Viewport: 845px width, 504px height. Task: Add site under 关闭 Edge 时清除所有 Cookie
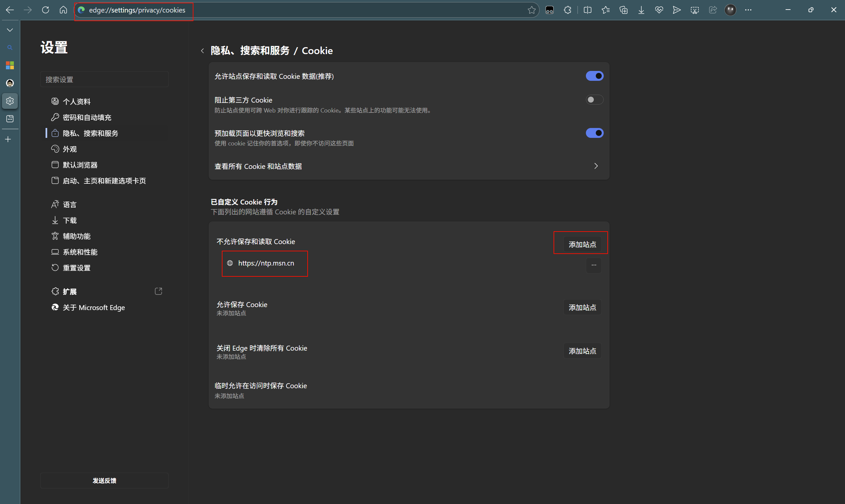[x=582, y=351]
